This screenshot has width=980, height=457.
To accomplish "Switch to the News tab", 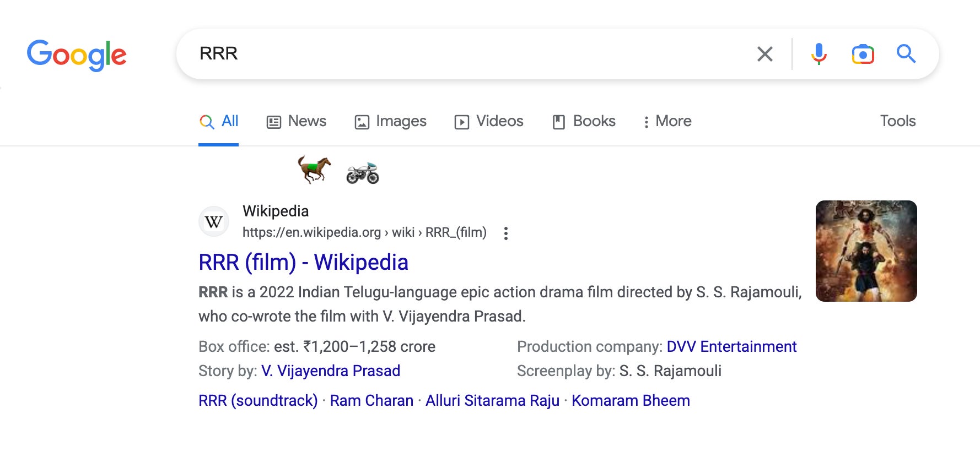I will (x=297, y=121).
